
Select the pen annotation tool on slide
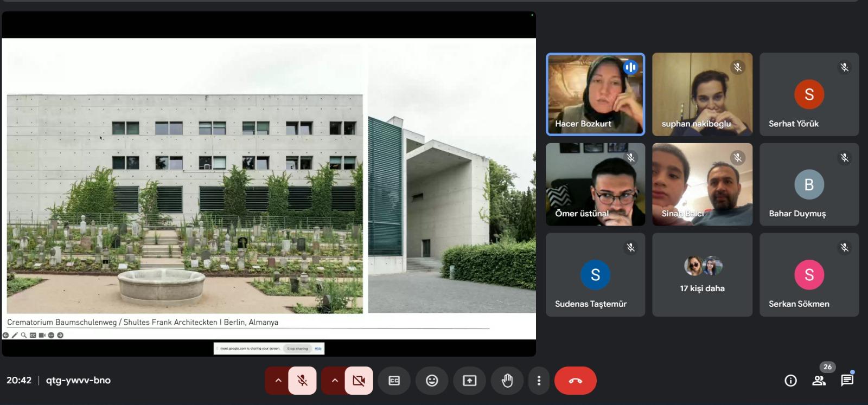[15, 335]
